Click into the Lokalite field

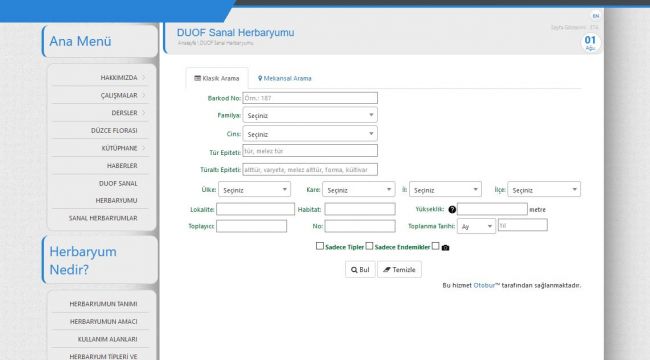point(255,209)
